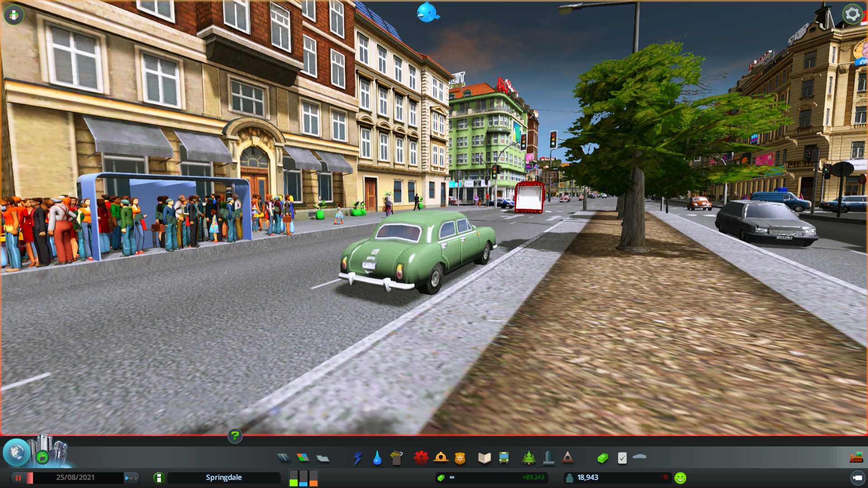Toggle the free camera mode
Viewport: 868px width, 488px height.
pos(857,478)
